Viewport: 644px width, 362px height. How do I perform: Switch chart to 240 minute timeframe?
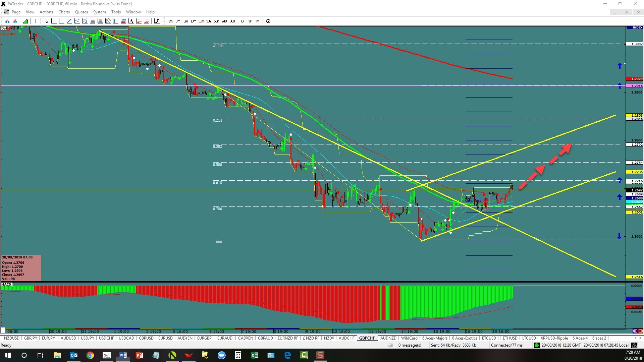pyautogui.click(x=224, y=21)
